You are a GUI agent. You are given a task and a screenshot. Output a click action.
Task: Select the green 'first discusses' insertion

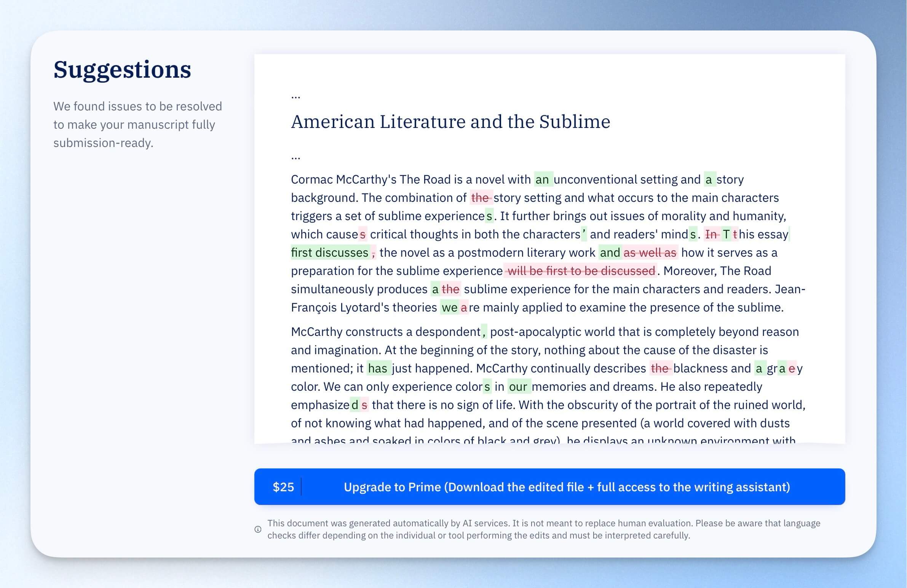330,252
